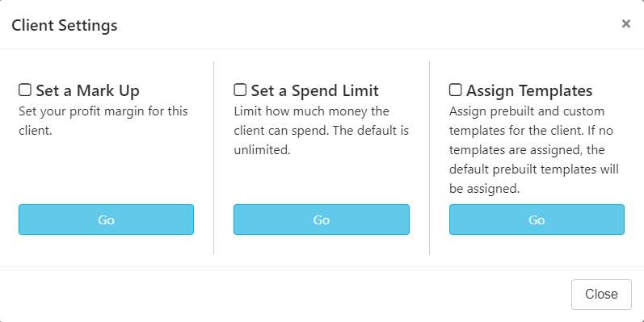Click divider between Spend Limit and Assign Templates
Viewport: 644px width, 322px height.
pos(429,158)
